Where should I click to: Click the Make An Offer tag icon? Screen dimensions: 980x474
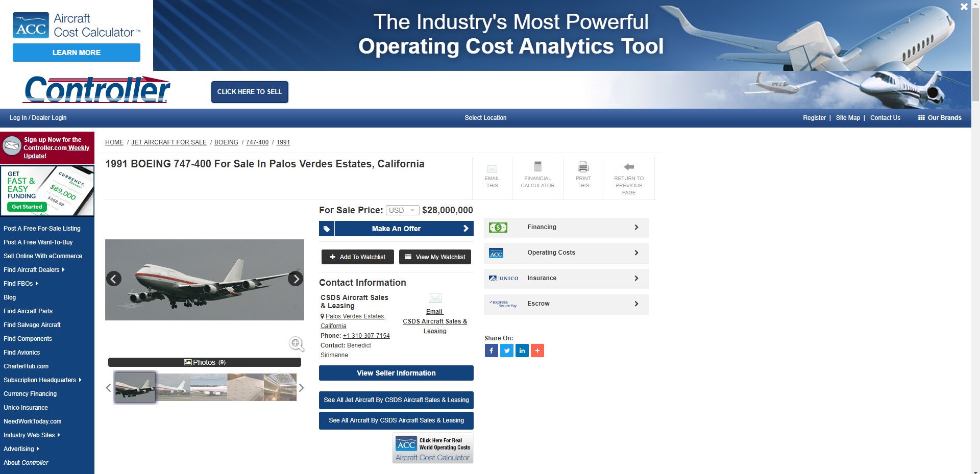coord(327,229)
